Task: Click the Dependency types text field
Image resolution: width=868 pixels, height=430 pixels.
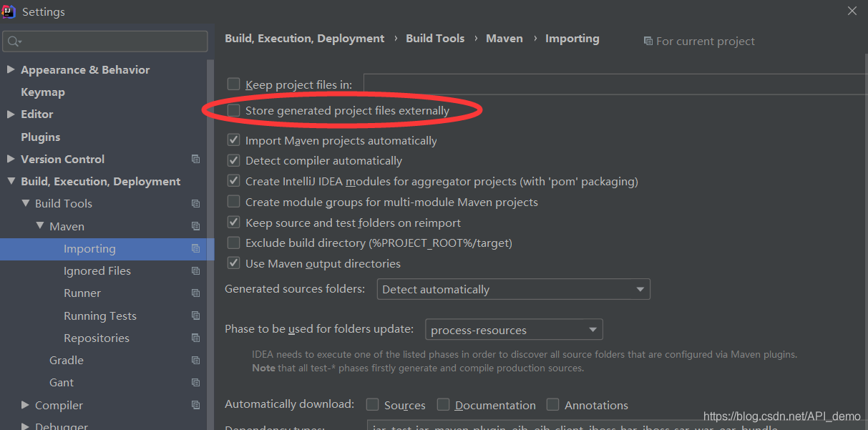Action: tap(617, 425)
